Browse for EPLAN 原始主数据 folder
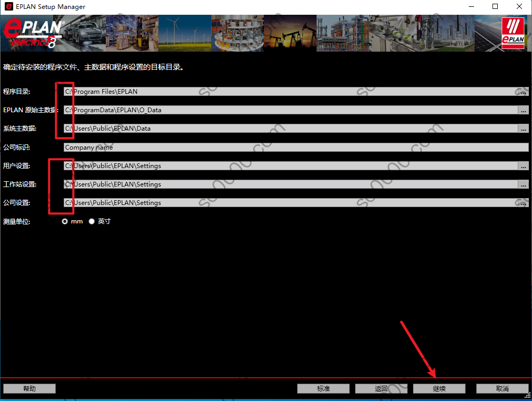Screen dimensions: 532x401 (523, 110)
